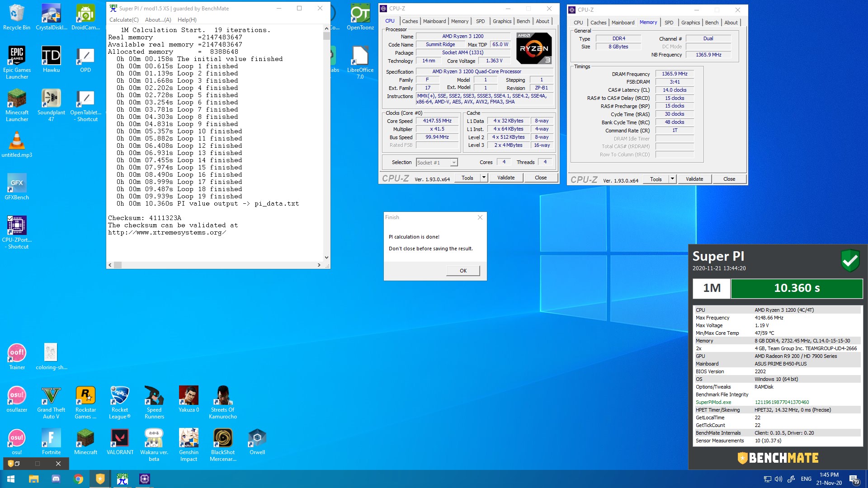Screen dimensions: 868x488
Task: Click the ENG language indicator in the tray
Action: tap(806, 479)
